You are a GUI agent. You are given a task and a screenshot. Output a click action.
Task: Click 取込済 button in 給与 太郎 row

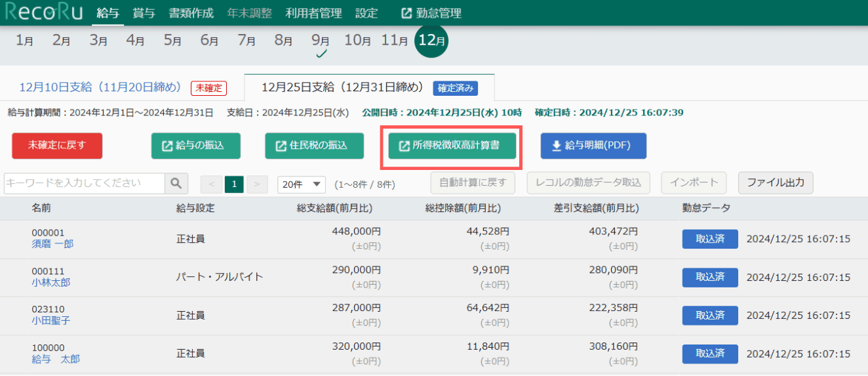click(x=710, y=354)
